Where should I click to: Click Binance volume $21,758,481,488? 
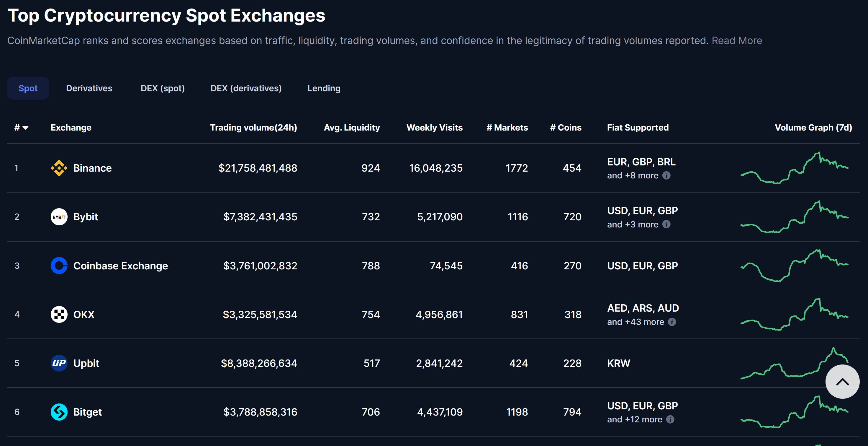[258, 168]
